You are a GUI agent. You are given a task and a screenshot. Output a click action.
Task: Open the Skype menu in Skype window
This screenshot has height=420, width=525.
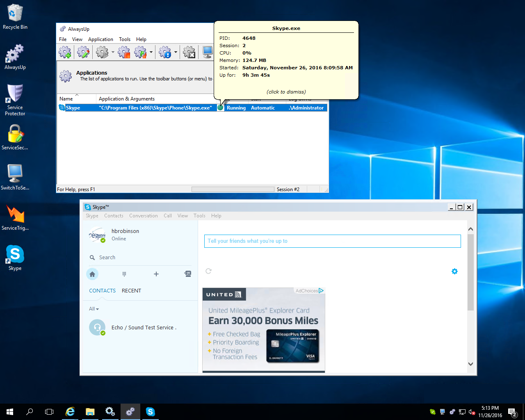click(x=92, y=216)
